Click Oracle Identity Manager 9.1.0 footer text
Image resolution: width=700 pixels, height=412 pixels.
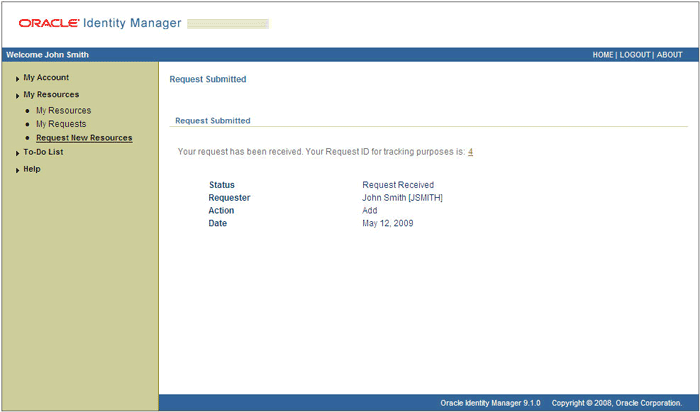(x=490, y=403)
